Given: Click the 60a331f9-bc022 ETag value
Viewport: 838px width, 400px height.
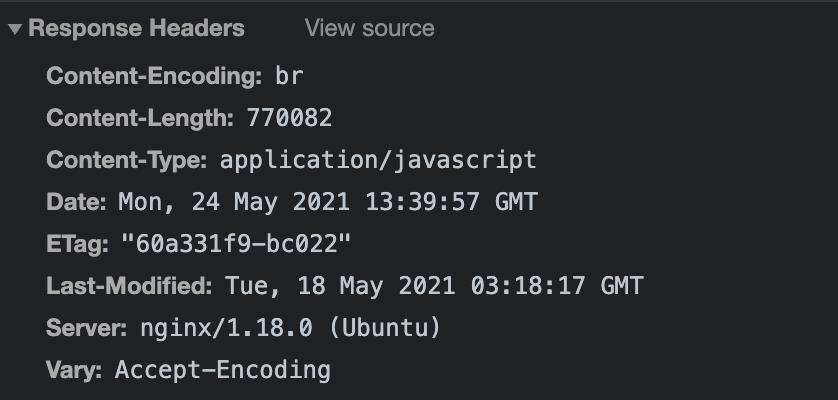Looking at the screenshot, I should tap(236, 244).
